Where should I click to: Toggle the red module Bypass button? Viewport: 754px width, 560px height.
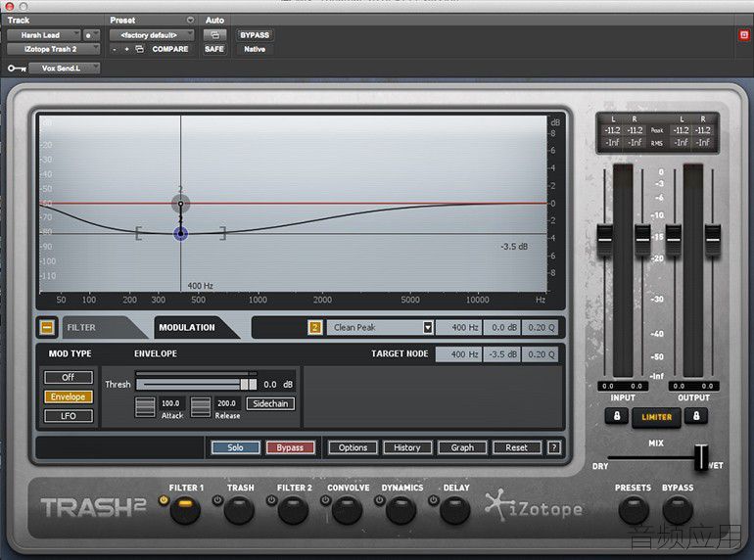pyautogui.click(x=290, y=447)
